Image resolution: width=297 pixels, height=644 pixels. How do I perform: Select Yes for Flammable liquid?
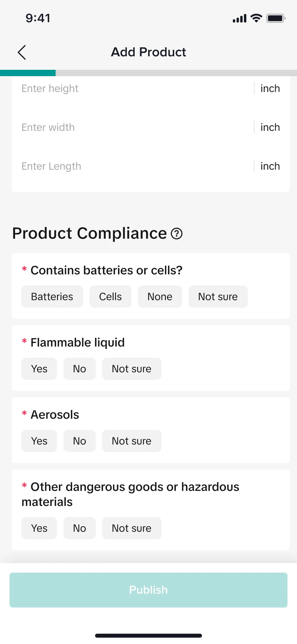pyautogui.click(x=39, y=369)
